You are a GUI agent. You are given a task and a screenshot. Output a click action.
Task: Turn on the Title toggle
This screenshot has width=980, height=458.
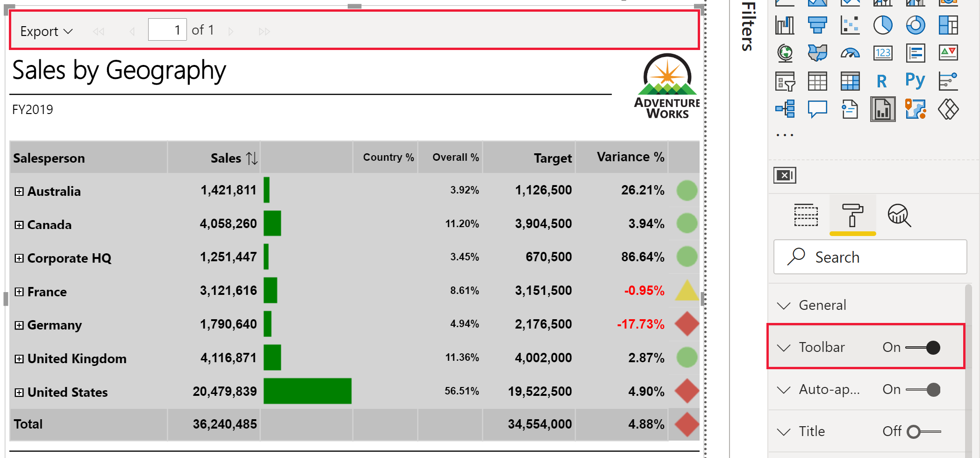point(923,431)
